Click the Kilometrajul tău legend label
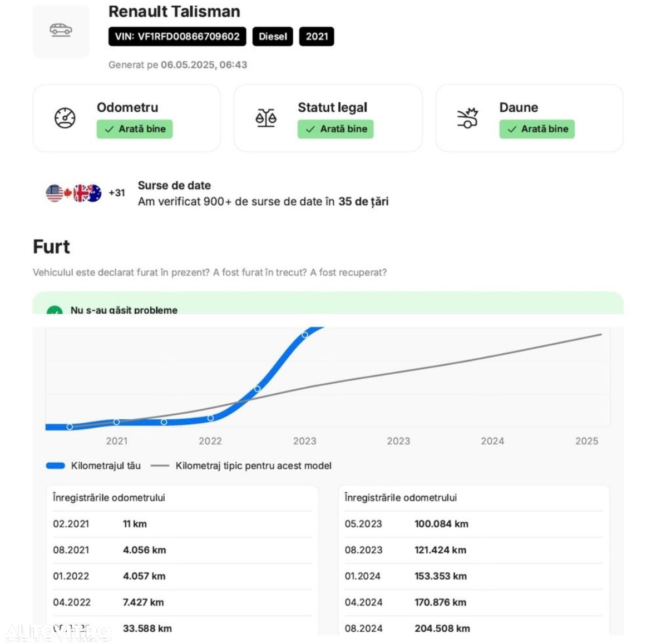 pos(106,466)
